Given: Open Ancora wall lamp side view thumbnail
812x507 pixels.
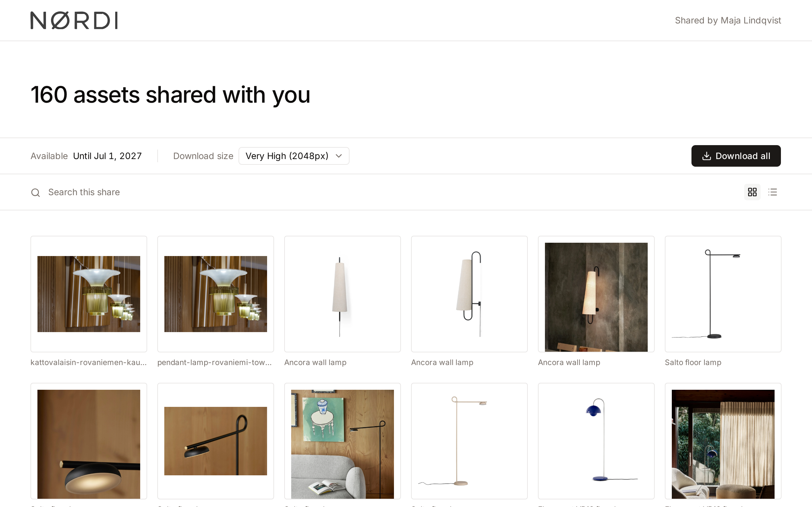Looking at the screenshot, I should click(x=469, y=294).
